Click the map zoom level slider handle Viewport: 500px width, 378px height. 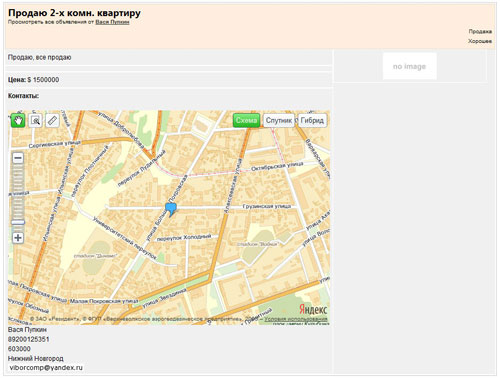click(18, 222)
